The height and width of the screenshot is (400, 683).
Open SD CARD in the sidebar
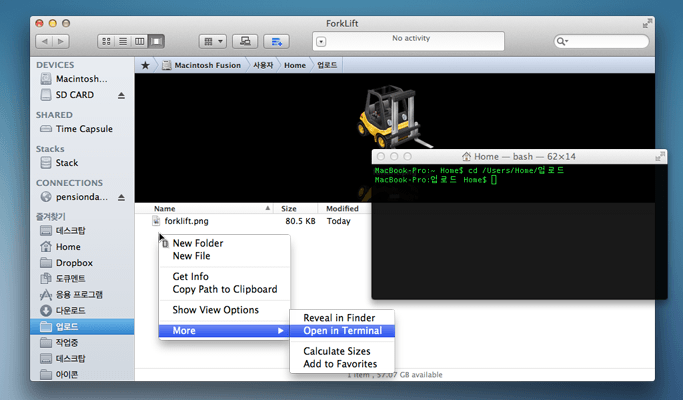(x=68, y=95)
